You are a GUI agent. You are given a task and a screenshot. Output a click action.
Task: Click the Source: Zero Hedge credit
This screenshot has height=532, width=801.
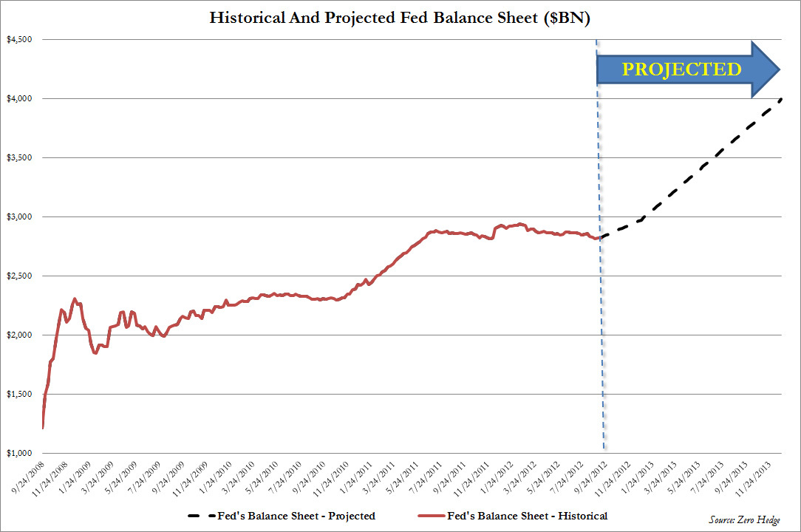744,519
